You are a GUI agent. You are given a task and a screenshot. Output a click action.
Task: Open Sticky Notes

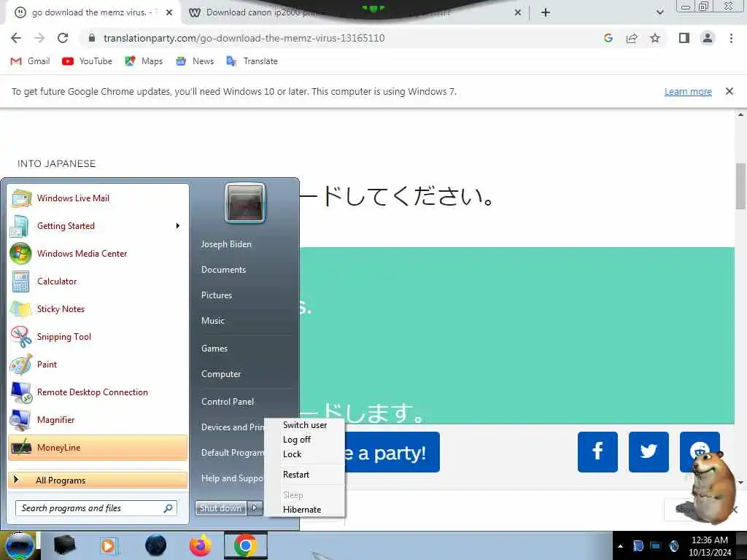click(x=98, y=308)
